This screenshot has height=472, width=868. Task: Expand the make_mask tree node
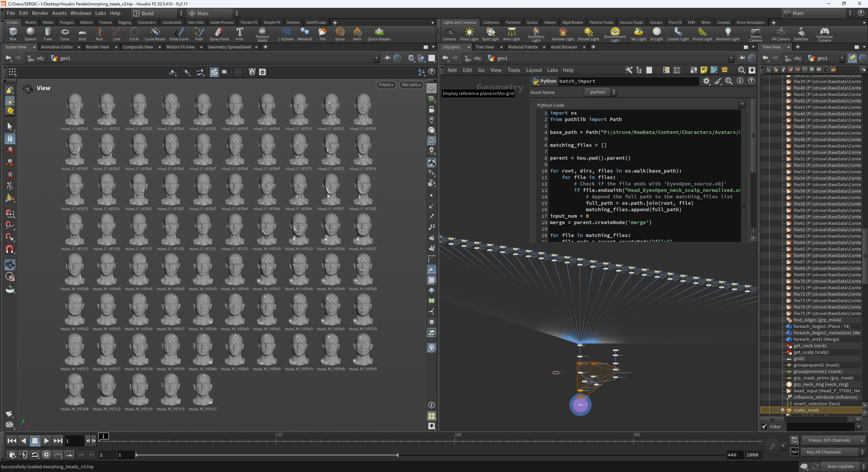pos(782,410)
